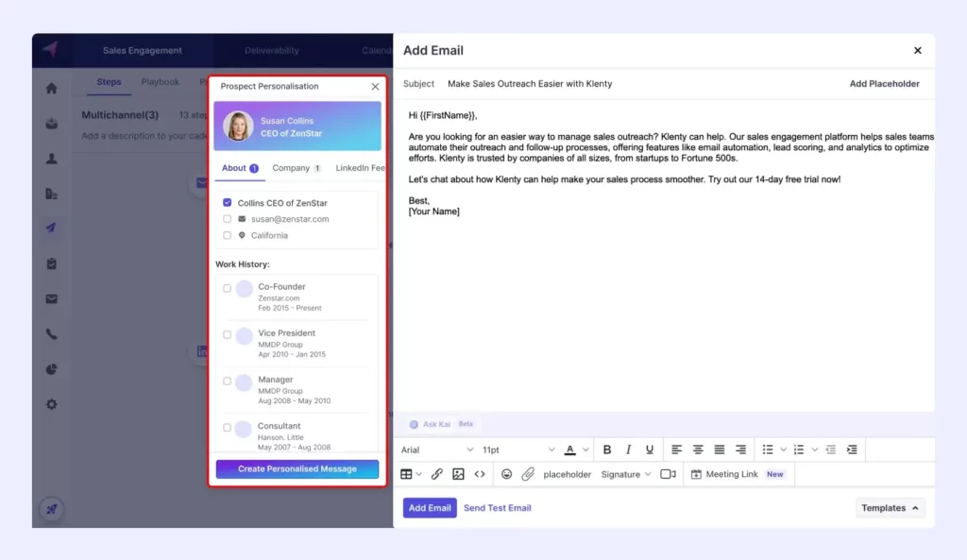Viewport: 967px width, 560px height.
Task: Open Home from the sidebar
Action: 52,88
